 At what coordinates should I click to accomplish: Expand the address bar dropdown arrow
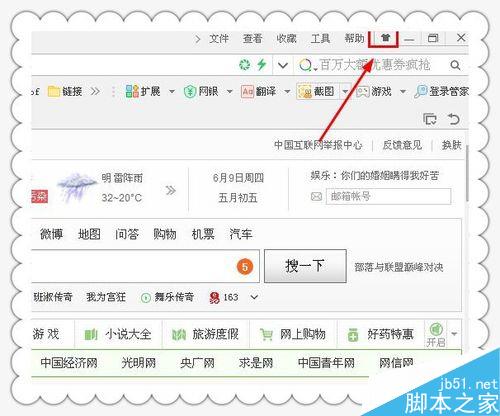(x=283, y=65)
